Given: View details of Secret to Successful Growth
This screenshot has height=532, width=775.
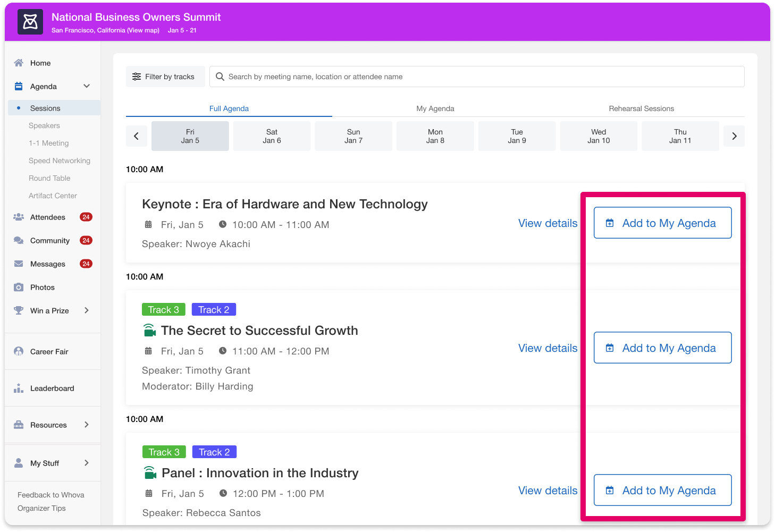Looking at the screenshot, I should [547, 348].
